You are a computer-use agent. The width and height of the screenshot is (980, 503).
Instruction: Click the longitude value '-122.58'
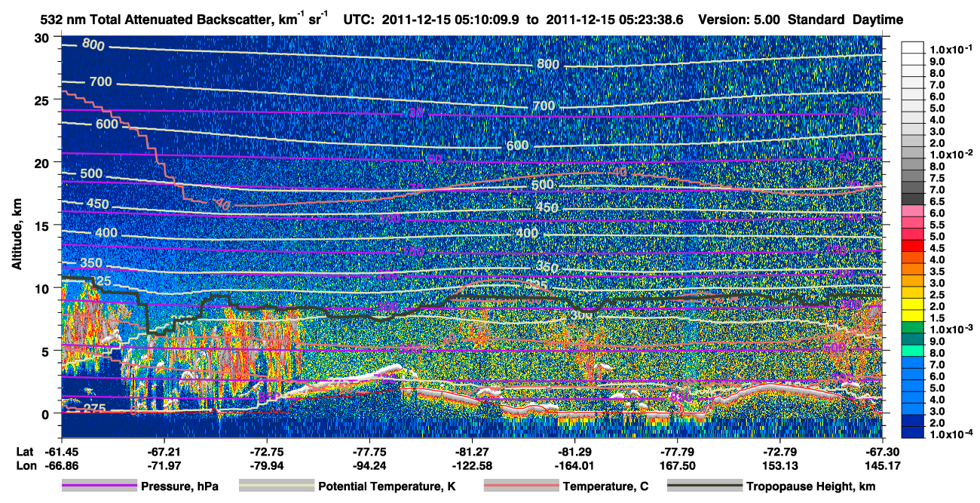pos(472,465)
